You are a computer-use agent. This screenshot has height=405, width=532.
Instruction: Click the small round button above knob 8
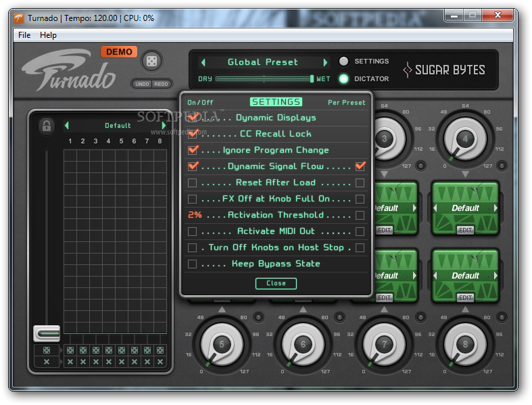tap(502, 317)
